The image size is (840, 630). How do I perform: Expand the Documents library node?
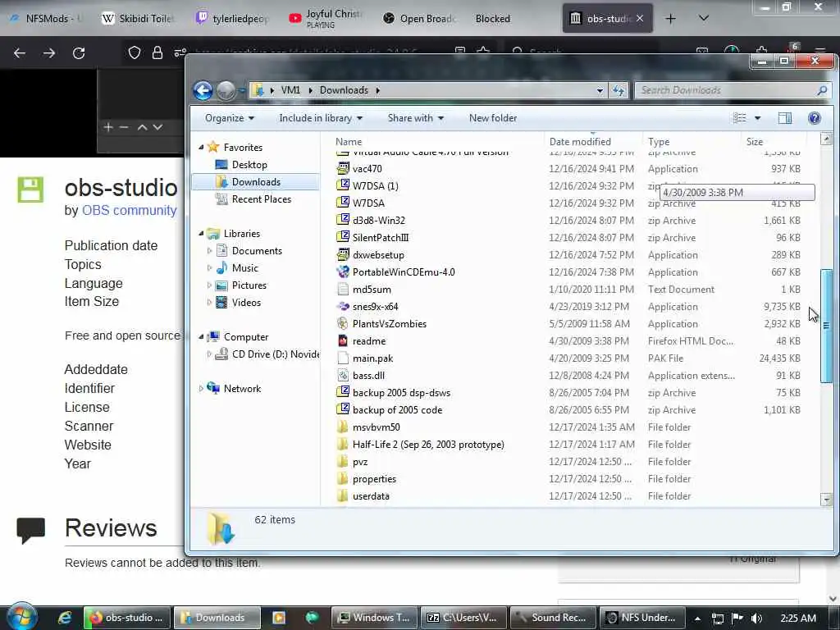coord(209,251)
